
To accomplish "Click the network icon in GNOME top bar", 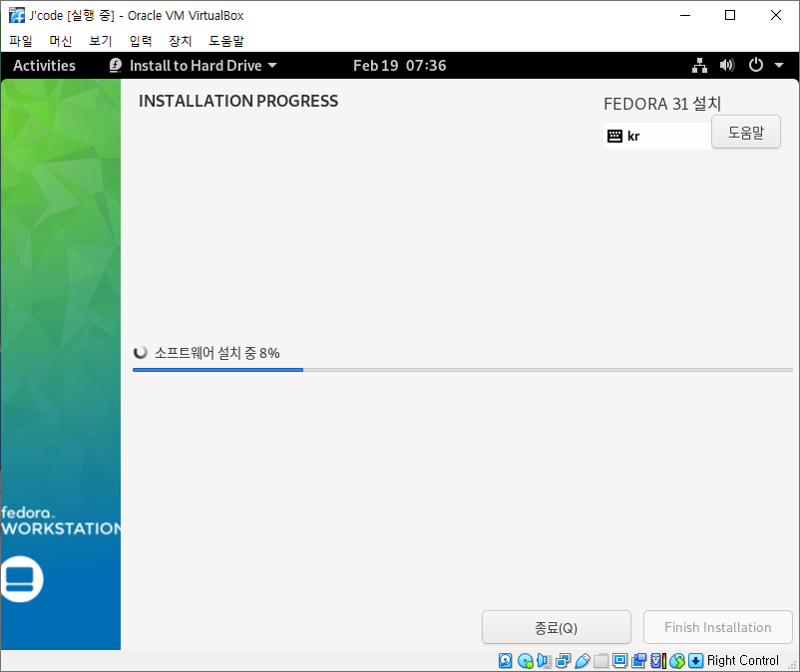I will pyautogui.click(x=699, y=65).
